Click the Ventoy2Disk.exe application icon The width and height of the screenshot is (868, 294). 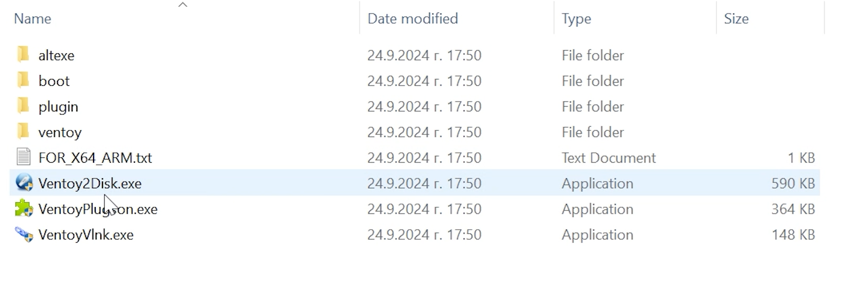24,183
